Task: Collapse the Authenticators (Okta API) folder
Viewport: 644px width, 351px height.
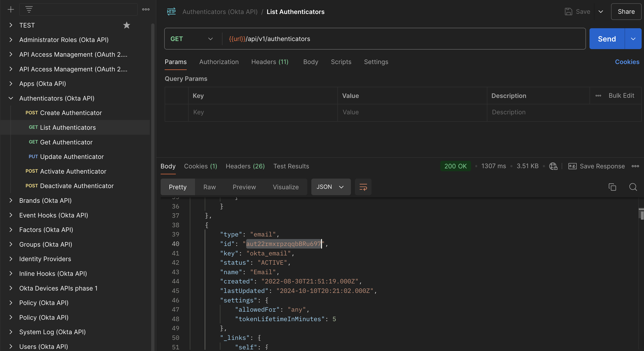Action: tap(10, 98)
